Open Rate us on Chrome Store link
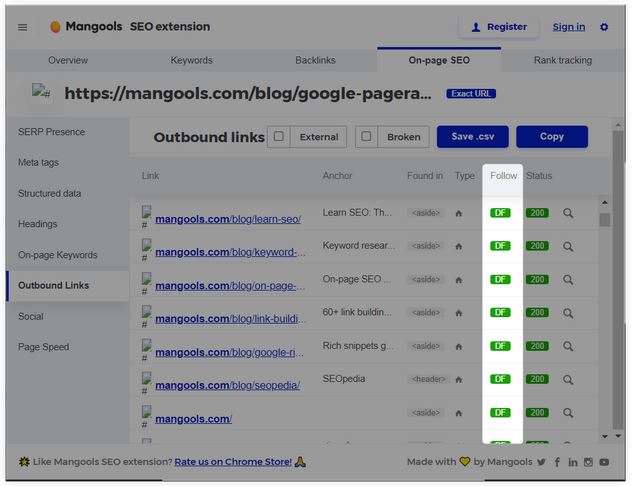 pyautogui.click(x=233, y=462)
